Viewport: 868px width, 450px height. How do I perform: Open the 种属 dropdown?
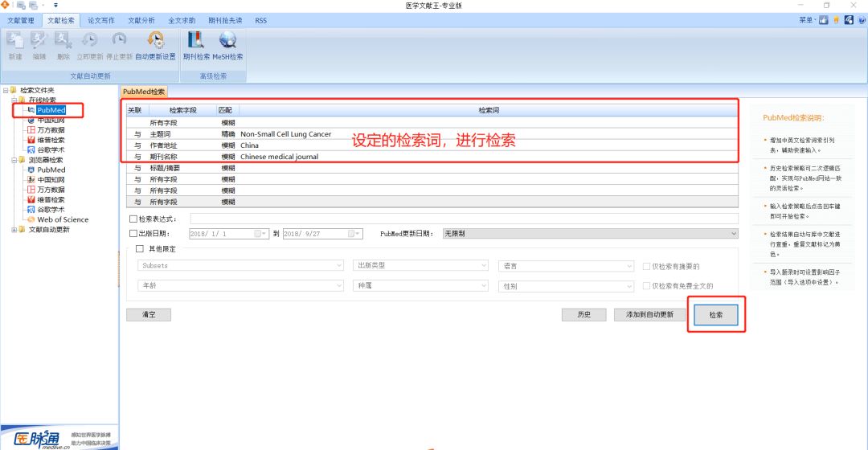(420, 285)
